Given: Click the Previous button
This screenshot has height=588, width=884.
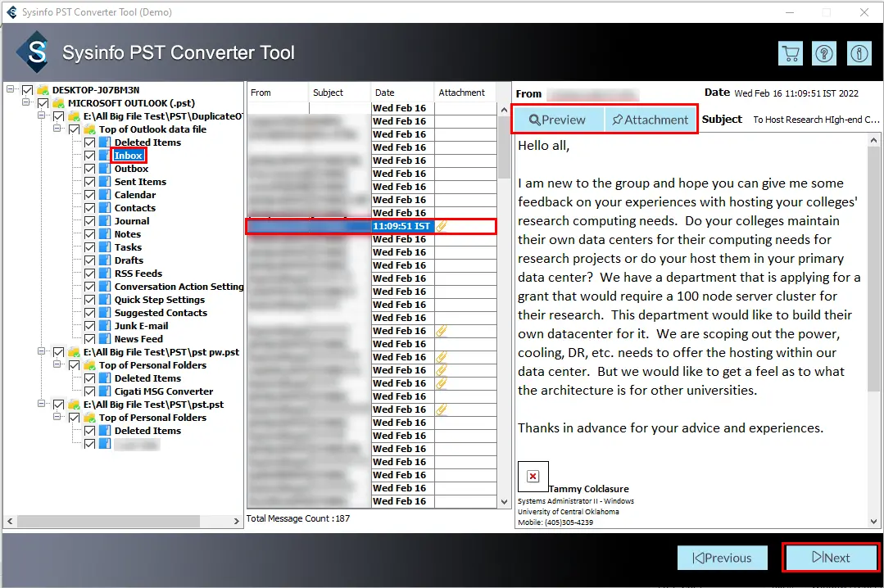Looking at the screenshot, I should [723, 558].
